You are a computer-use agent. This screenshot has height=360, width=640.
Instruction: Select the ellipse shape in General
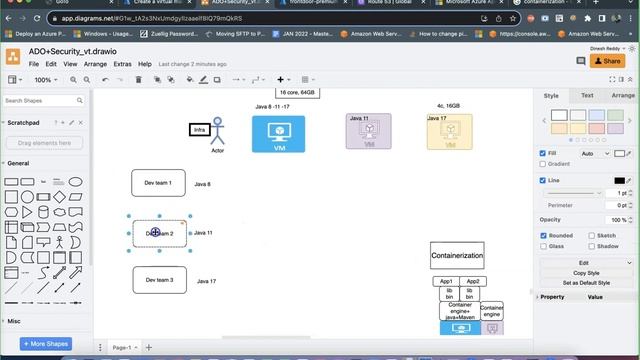76,182
